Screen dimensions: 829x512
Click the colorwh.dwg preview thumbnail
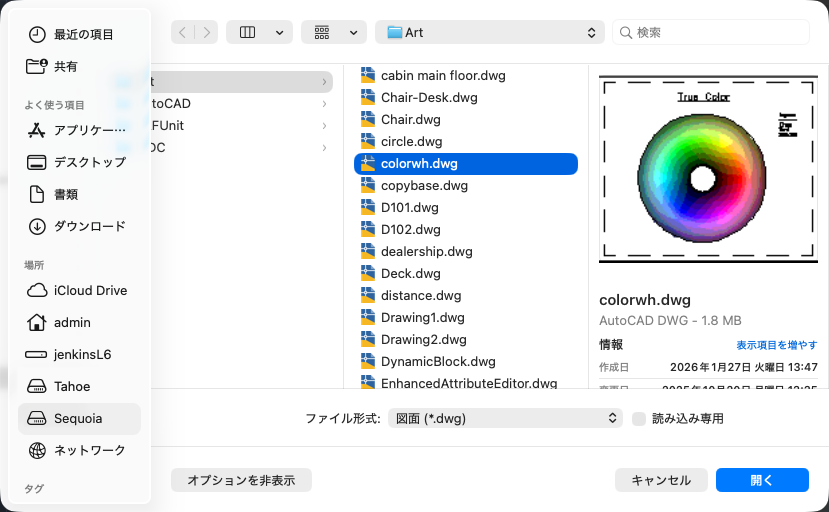708,169
